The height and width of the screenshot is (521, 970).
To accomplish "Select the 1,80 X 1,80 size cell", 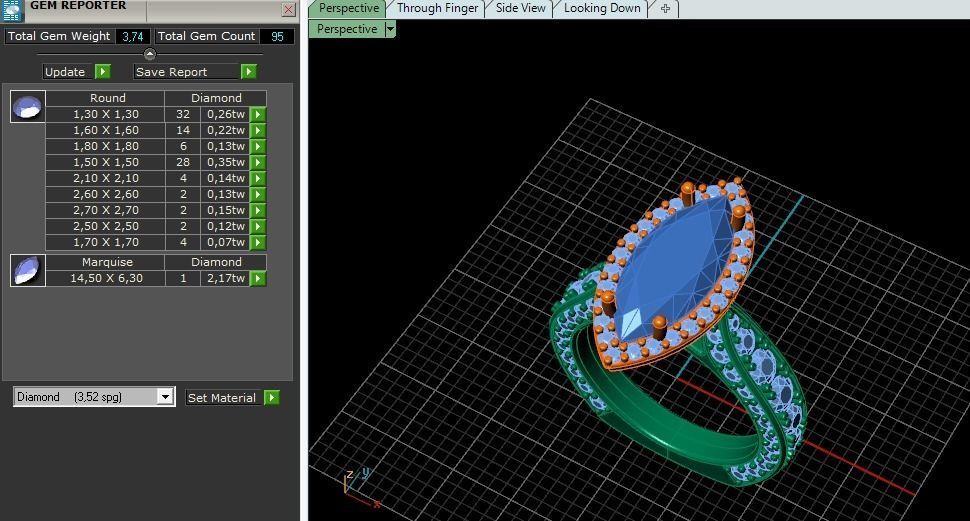I will (x=105, y=147).
